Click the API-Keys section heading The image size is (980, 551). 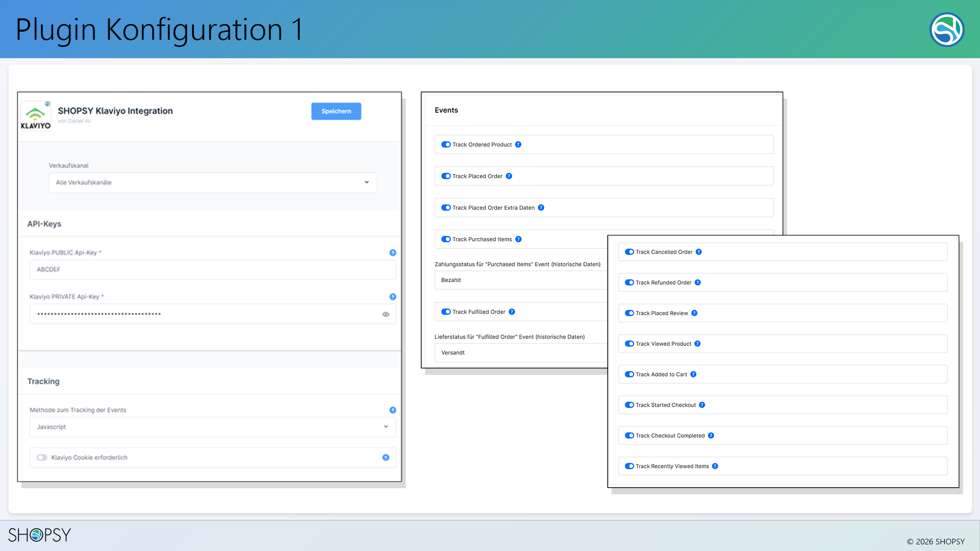tap(44, 224)
